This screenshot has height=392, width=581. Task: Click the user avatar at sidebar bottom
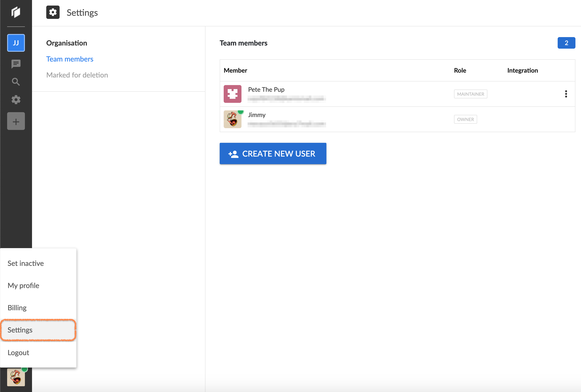[x=16, y=377]
